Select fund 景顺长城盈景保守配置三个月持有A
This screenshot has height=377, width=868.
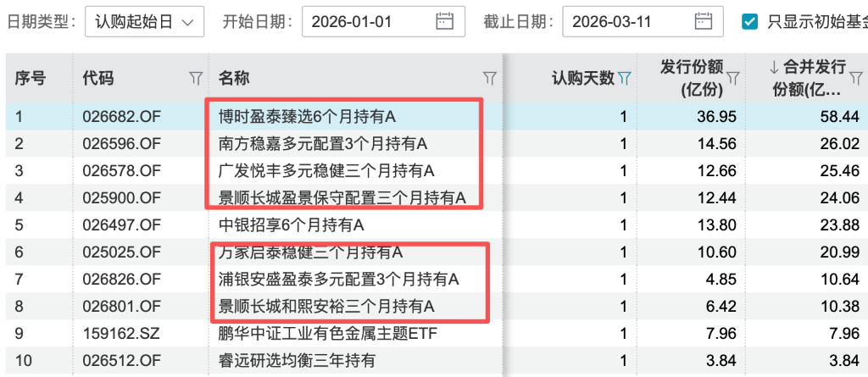342,198
